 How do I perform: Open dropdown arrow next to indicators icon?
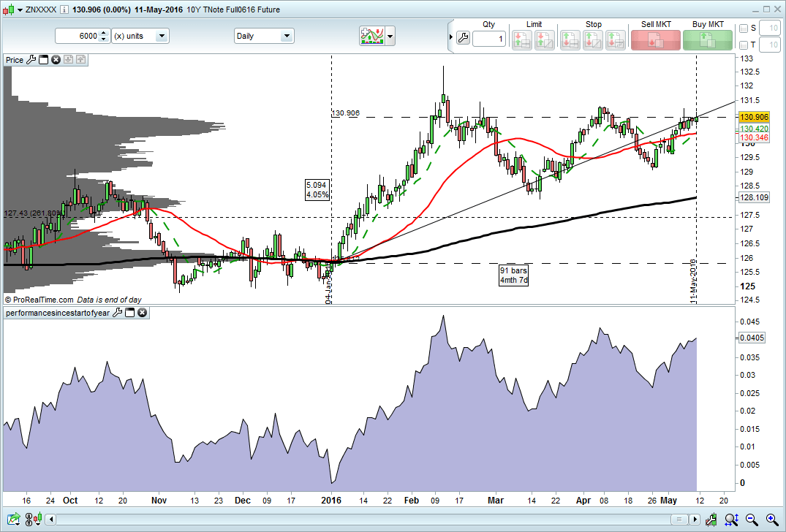tap(390, 36)
